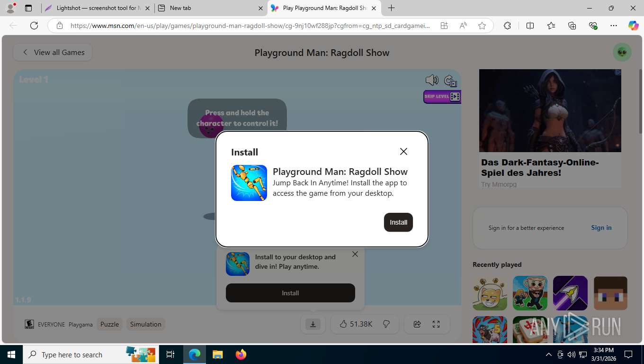Close the Install dialog with the X
Image resolution: width=644 pixels, height=364 pixels.
[403, 151]
